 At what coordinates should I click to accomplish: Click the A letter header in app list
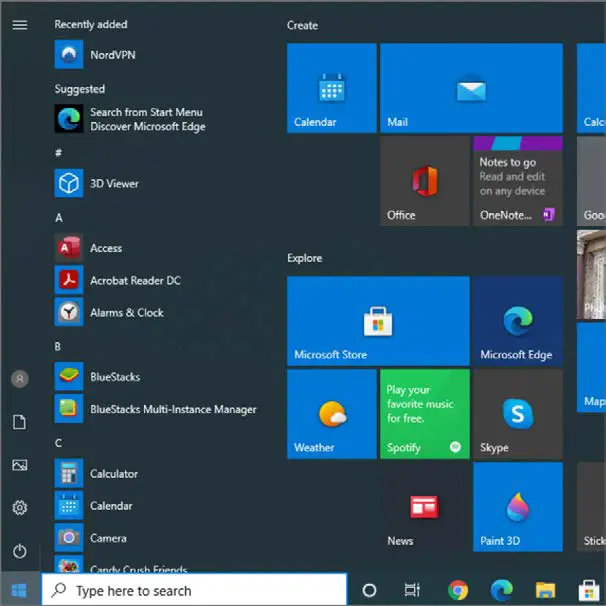(59, 218)
